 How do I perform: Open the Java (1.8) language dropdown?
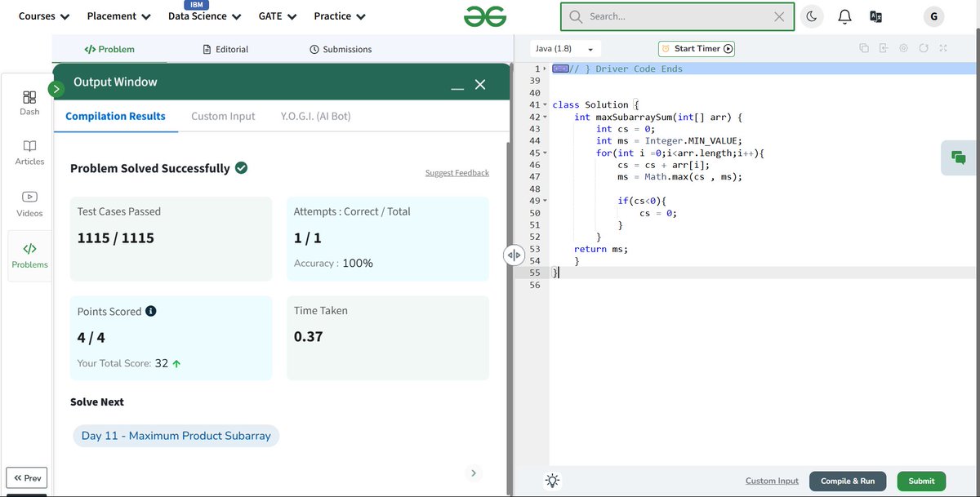tap(566, 49)
